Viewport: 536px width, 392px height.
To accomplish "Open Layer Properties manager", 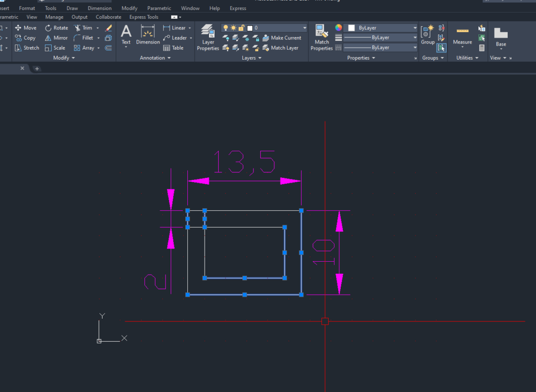I will click(208, 38).
